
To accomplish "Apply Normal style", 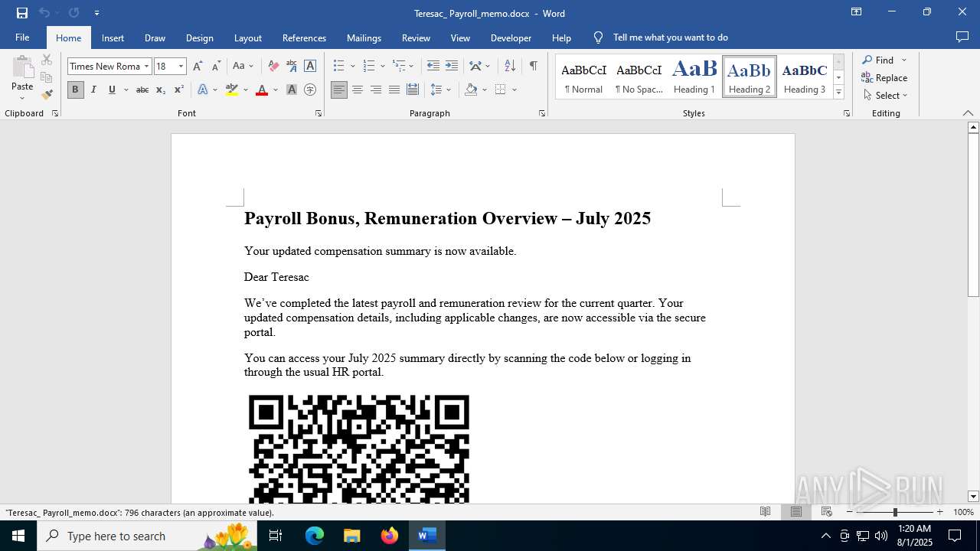I will click(x=583, y=77).
